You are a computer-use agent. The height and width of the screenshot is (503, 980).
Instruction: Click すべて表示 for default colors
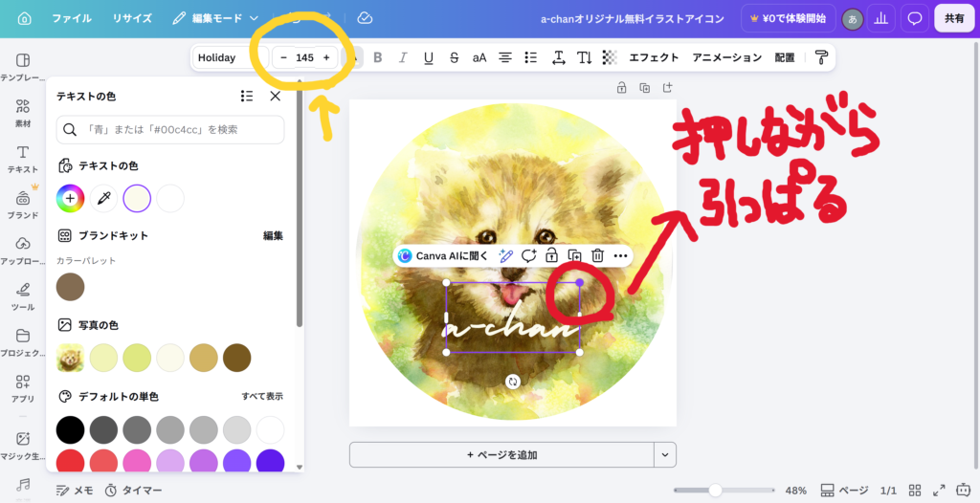[262, 396]
